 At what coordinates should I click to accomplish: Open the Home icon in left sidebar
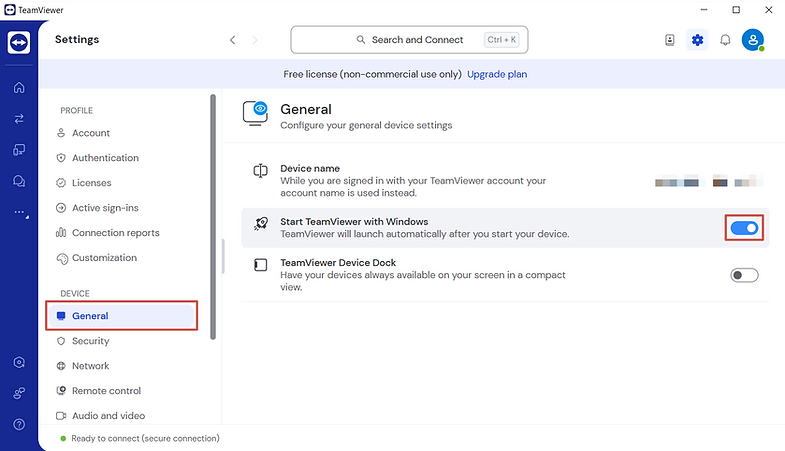19,88
